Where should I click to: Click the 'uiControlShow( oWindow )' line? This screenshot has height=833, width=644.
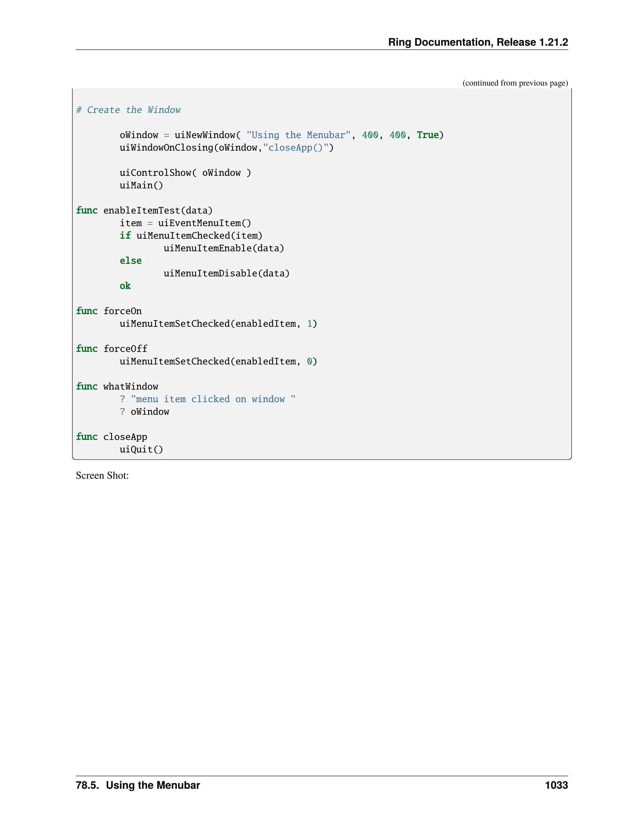pyautogui.click(x=185, y=173)
